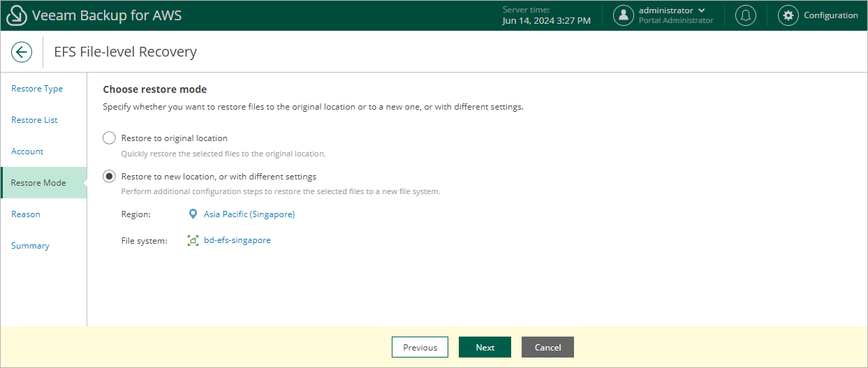The width and height of the screenshot is (868, 368).
Task: Go to Reason step
Action: point(26,214)
